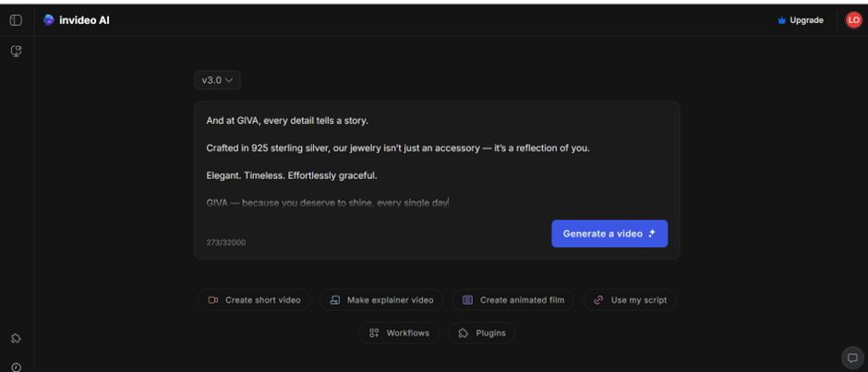Image resolution: width=868 pixels, height=372 pixels.
Task: Open the Plugins button below prompts
Action: (x=482, y=332)
